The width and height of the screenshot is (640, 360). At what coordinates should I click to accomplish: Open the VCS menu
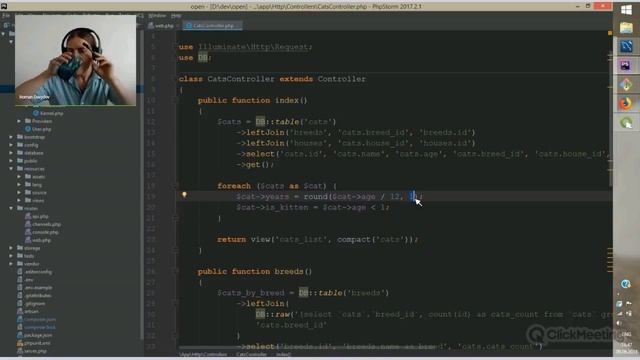(140, 16)
